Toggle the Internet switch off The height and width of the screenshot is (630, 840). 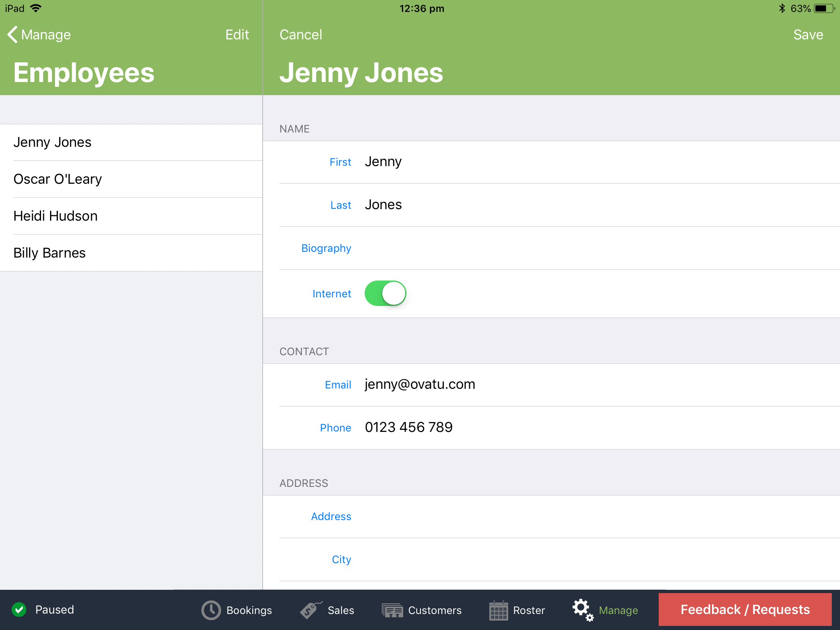[x=385, y=294]
